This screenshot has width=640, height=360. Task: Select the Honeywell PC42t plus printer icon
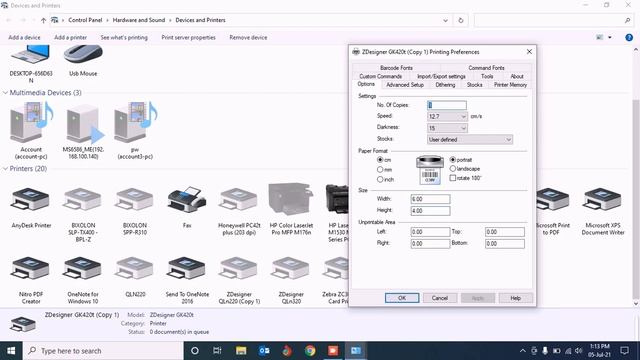[239, 200]
